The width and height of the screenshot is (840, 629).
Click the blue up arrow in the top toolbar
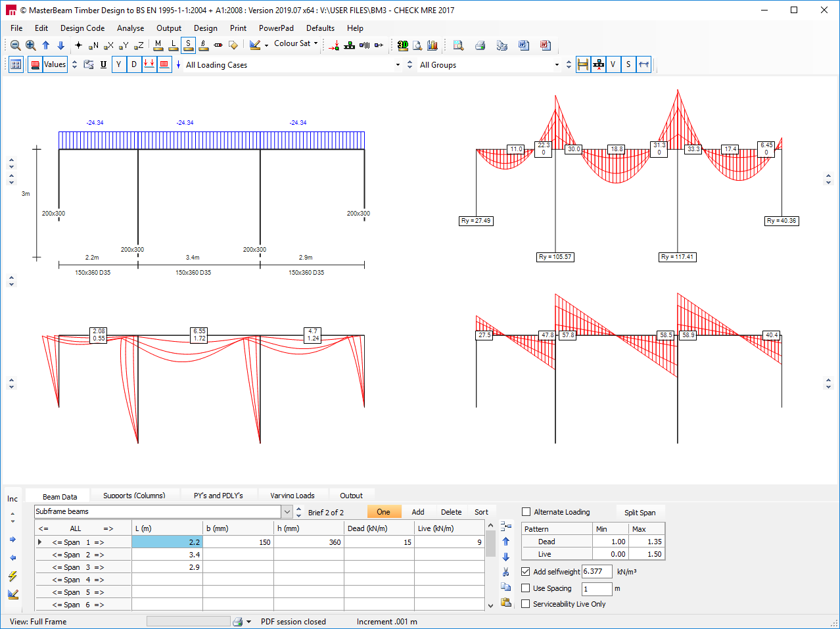click(45, 45)
